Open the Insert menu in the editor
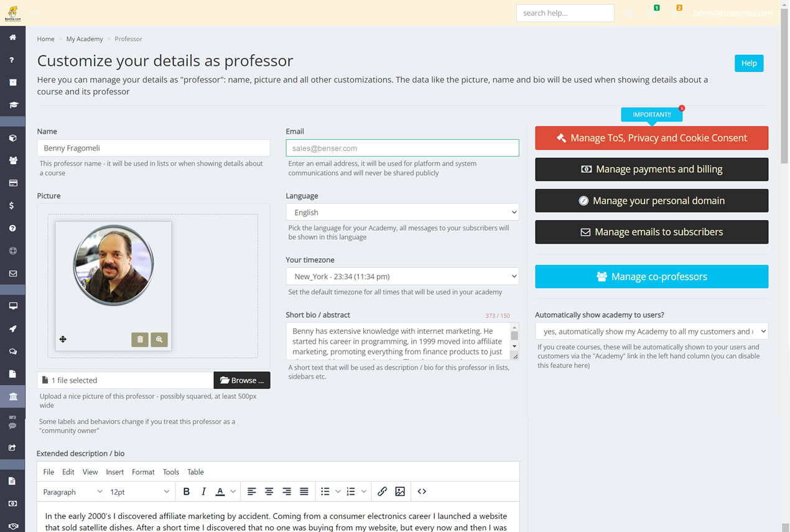Screen dimensions: 790x532 click(114, 472)
